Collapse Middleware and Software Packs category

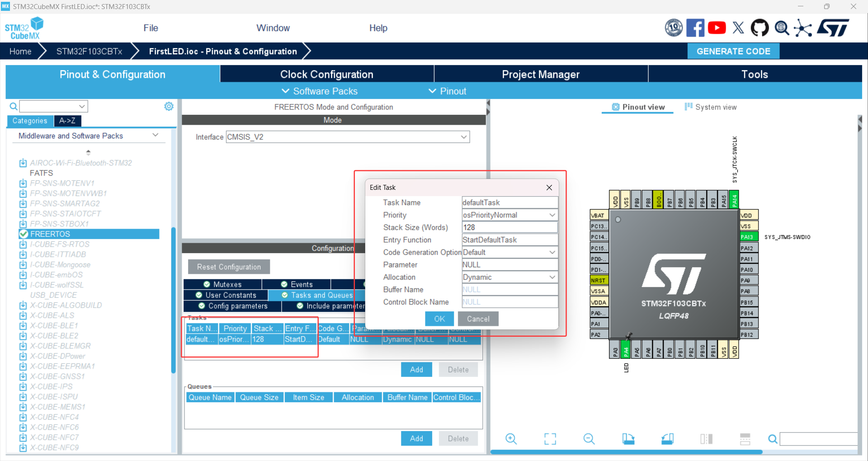coord(155,136)
